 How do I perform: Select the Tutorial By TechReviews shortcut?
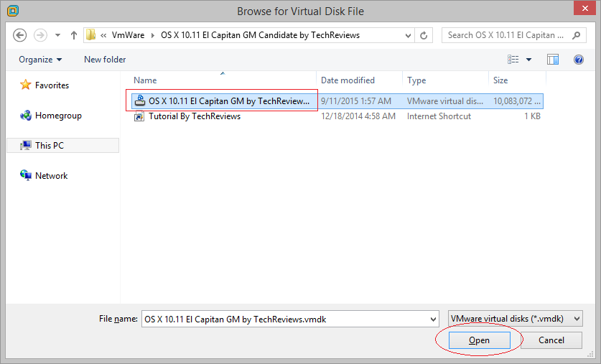[195, 116]
